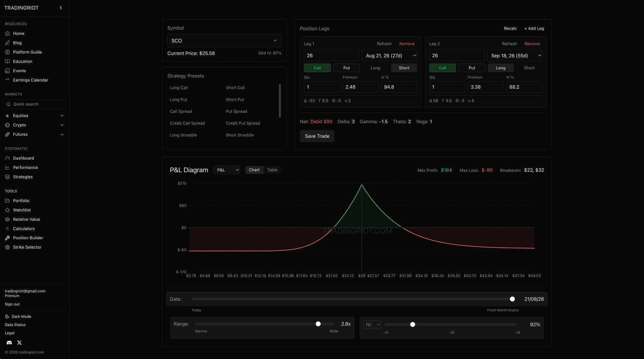Click the Portfolio folder icon

7,201
